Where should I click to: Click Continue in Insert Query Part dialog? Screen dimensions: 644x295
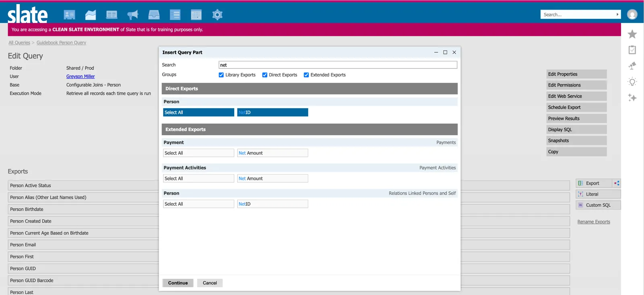pos(178,283)
